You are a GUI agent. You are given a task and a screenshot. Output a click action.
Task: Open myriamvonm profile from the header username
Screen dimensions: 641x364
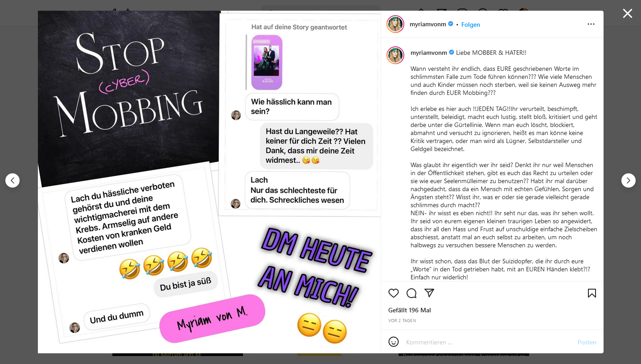pos(428,24)
